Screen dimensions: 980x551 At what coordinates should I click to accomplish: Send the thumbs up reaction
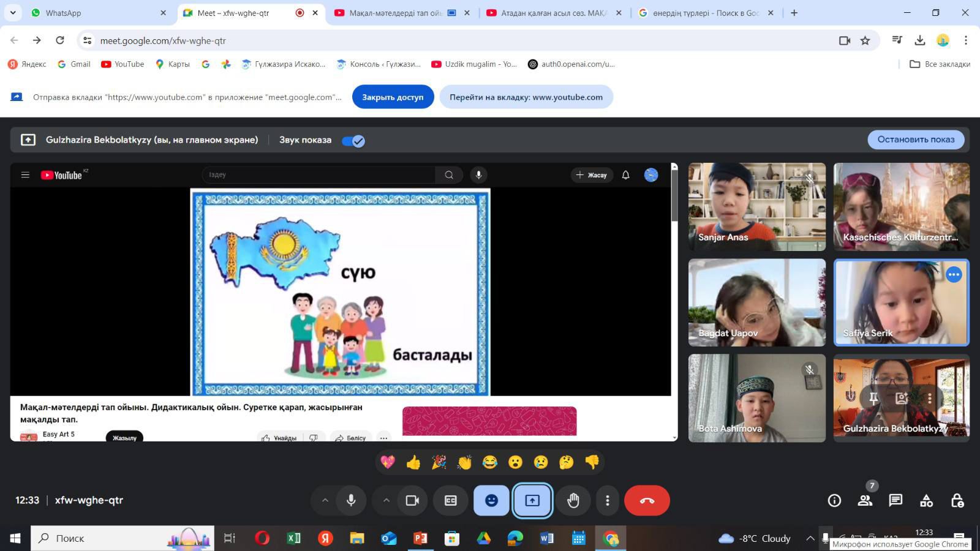click(x=413, y=462)
